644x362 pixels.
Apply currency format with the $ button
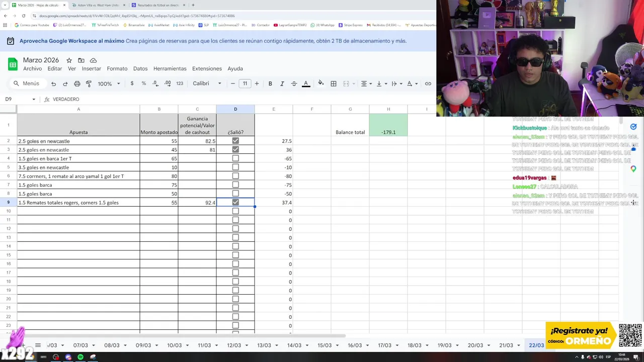(132, 83)
